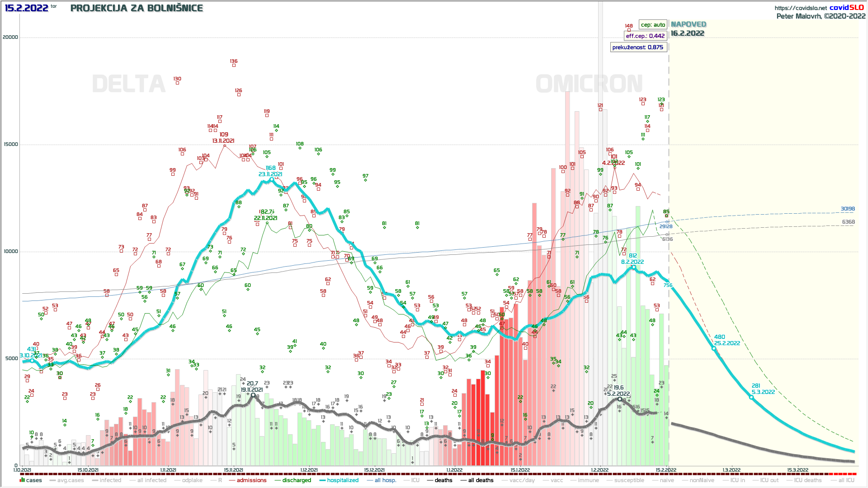Click the 8.2.2022 hospitalized peak point
This screenshot has width=868, height=488.
coord(634,267)
